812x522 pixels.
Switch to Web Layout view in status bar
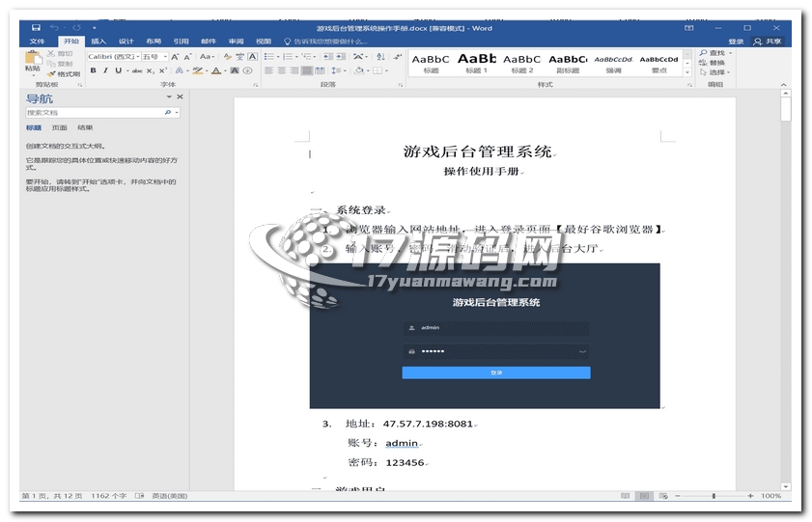[x=663, y=496]
